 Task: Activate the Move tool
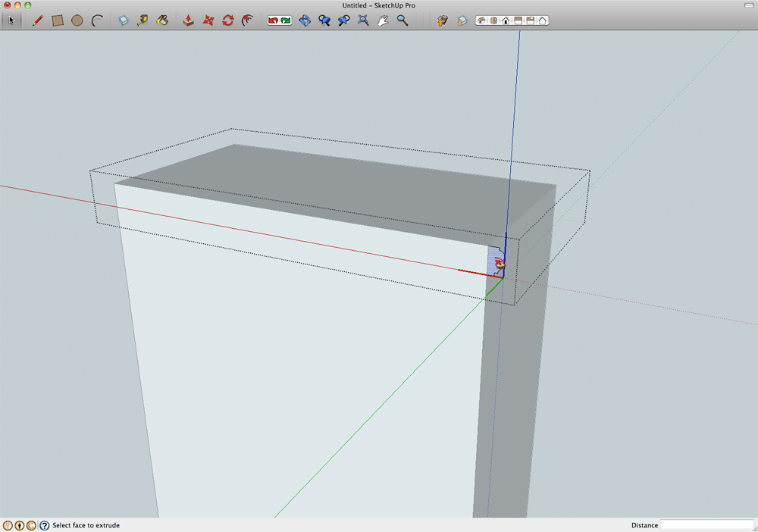(x=208, y=20)
